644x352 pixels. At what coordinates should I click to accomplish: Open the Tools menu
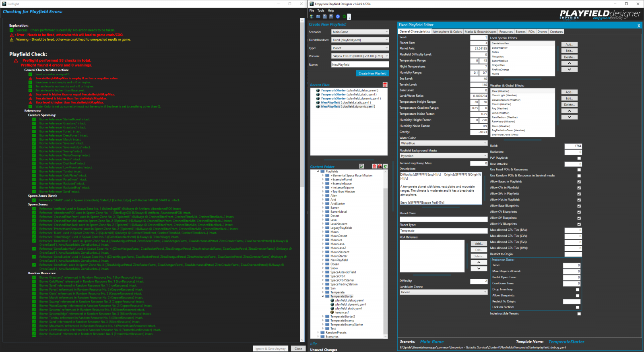321,10
